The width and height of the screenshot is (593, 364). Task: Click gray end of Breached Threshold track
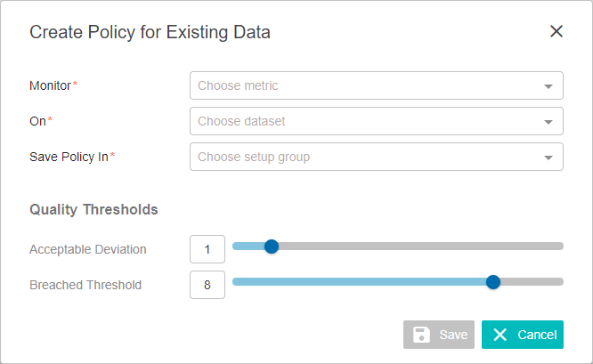point(532,282)
